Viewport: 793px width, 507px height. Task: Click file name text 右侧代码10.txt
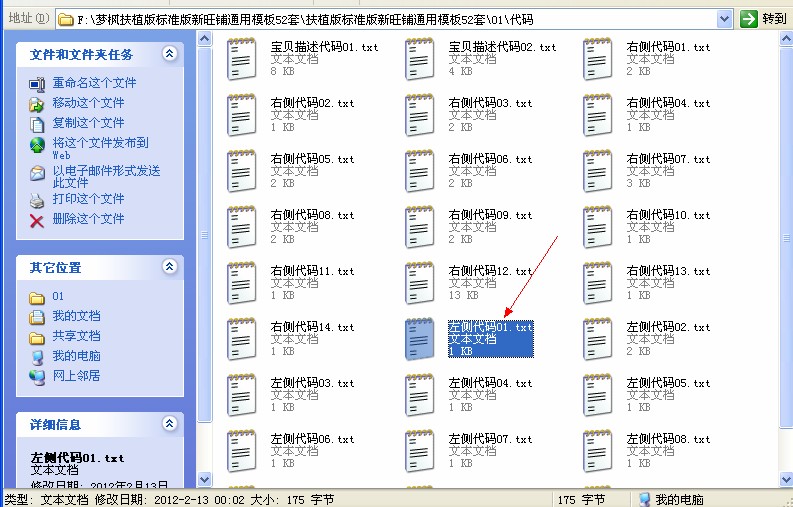668,216
